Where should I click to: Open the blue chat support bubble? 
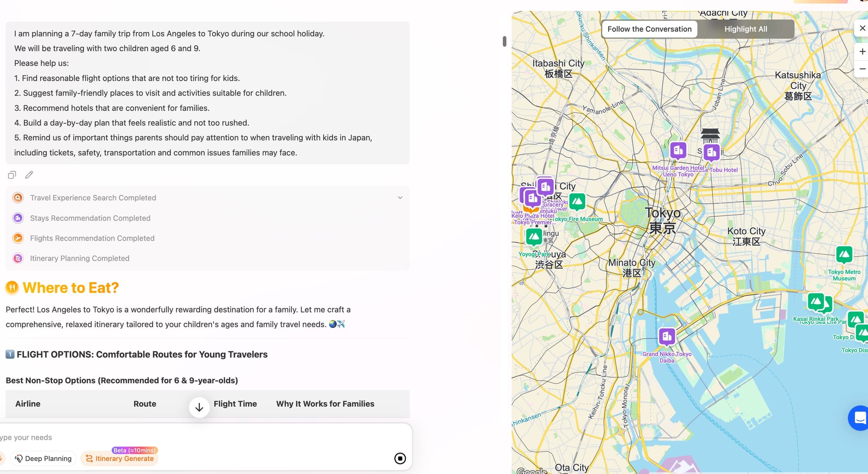click(x=859, y=418)
